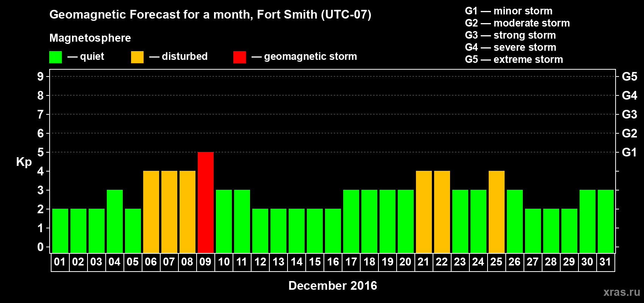Screen dimensions: 644x303
Task: Click the Kp axis label
Action: tap(24, 162)
